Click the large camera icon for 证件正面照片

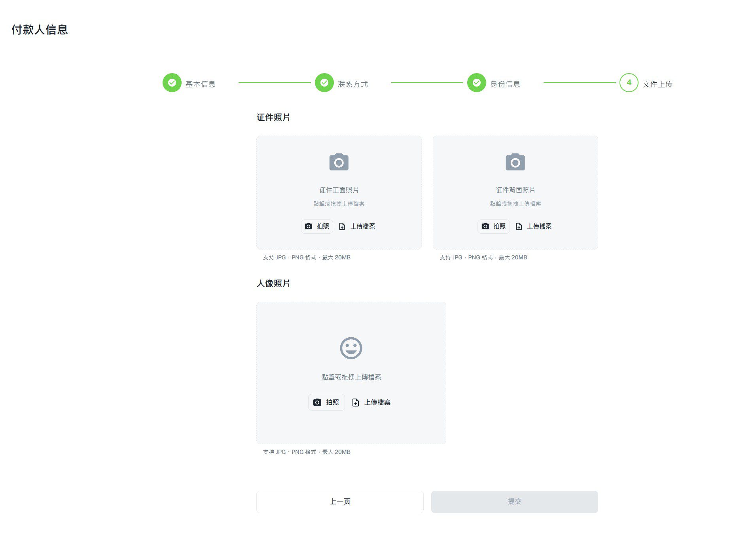pos(339,162)
